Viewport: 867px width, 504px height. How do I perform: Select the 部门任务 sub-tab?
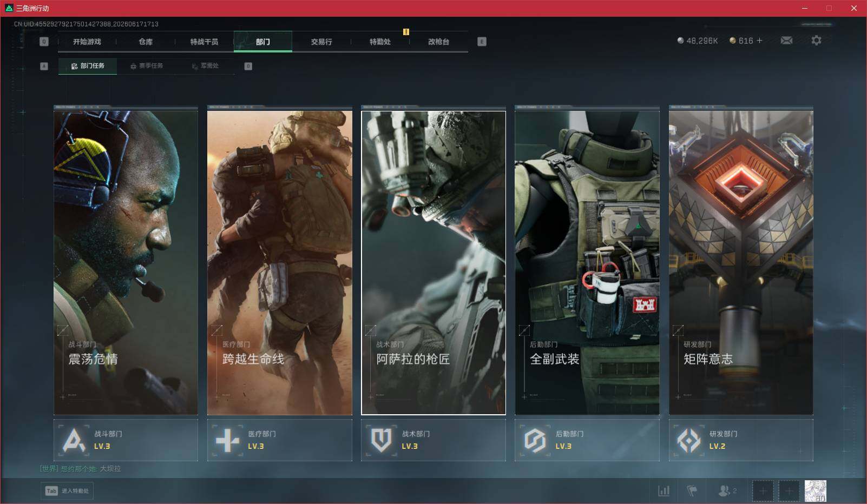[88, 66]
